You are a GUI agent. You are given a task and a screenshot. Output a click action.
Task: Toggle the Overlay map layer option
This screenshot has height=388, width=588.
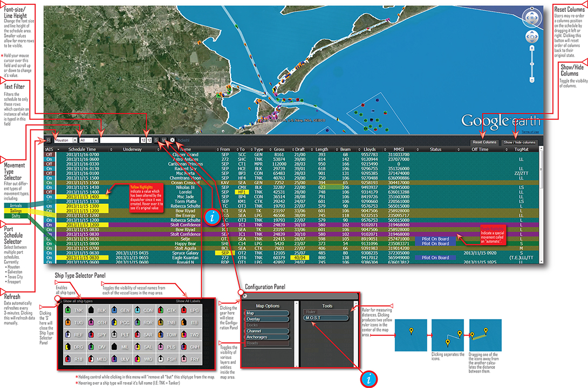265,319
